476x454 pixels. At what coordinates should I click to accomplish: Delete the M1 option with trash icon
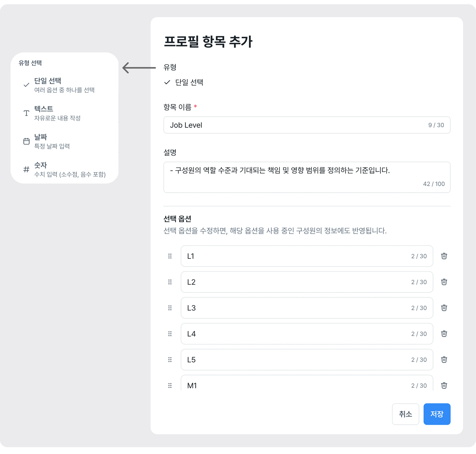point(444,386)
